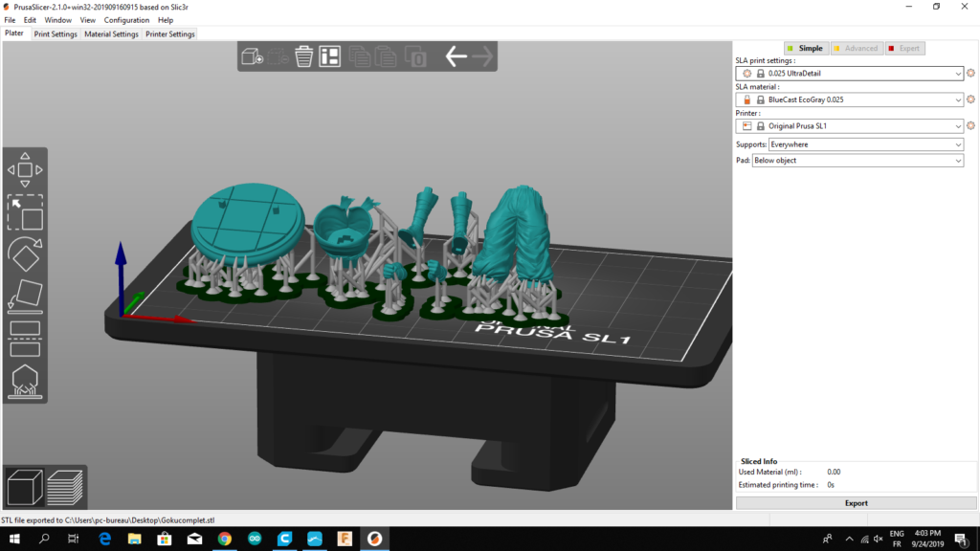Click the Export button
980x551 pixels.
(856, 503)
